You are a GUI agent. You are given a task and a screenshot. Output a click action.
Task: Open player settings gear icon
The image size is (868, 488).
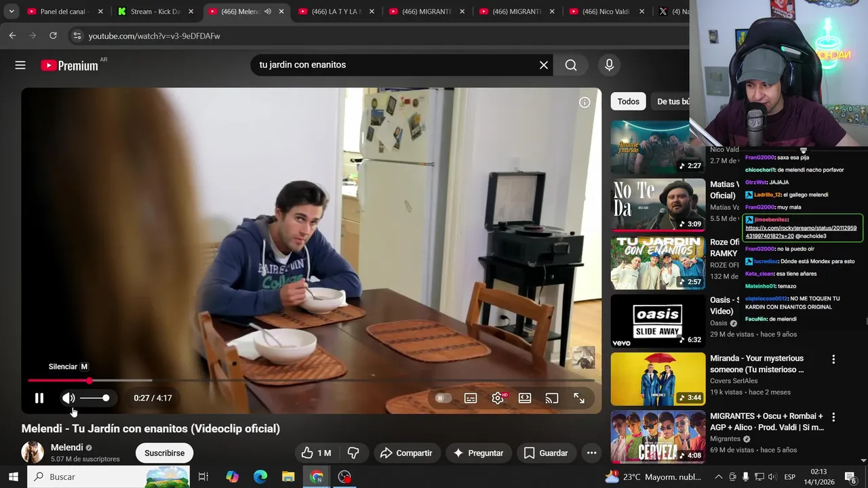pyautogui.click(x=498, y=399)
